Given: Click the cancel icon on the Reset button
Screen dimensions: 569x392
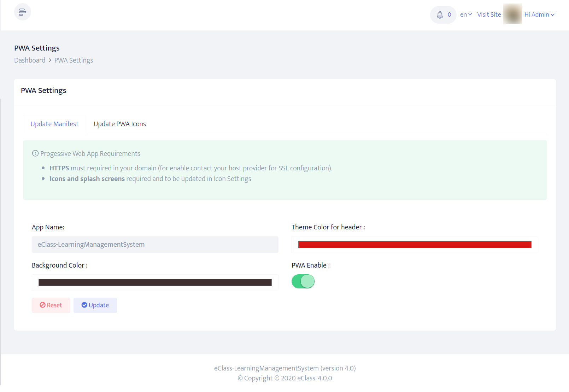Looking at the screenshot, I should click(x=43, y=305).
